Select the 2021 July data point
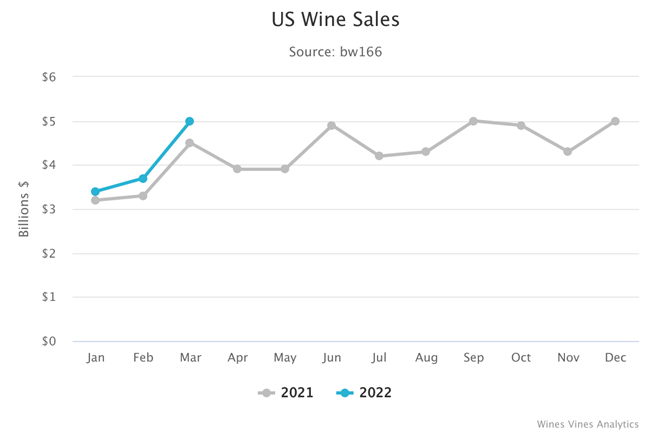 (379, 156)
